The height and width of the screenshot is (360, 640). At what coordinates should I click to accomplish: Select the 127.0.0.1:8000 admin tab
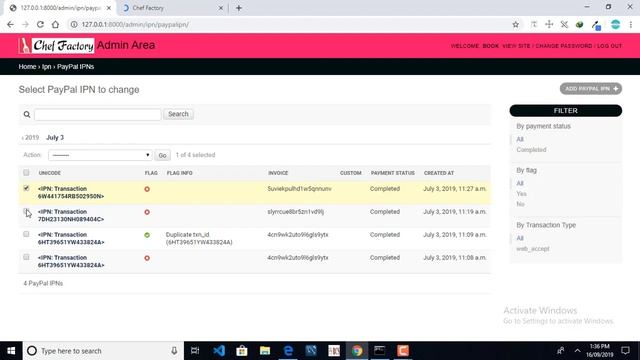59,8
